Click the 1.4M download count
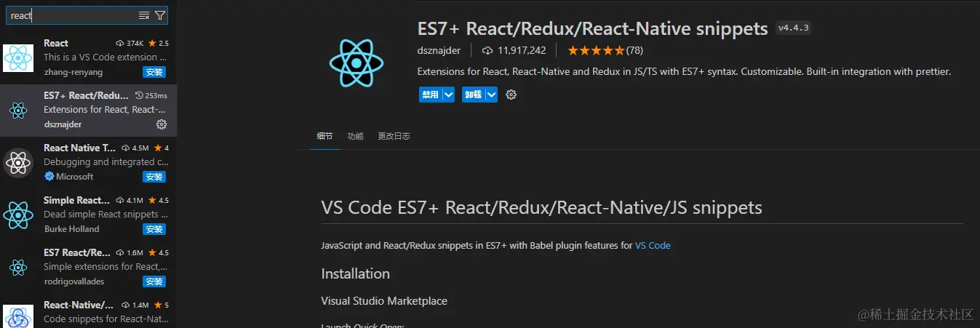This screenshot has height=328, width=980. click(135, 305)
